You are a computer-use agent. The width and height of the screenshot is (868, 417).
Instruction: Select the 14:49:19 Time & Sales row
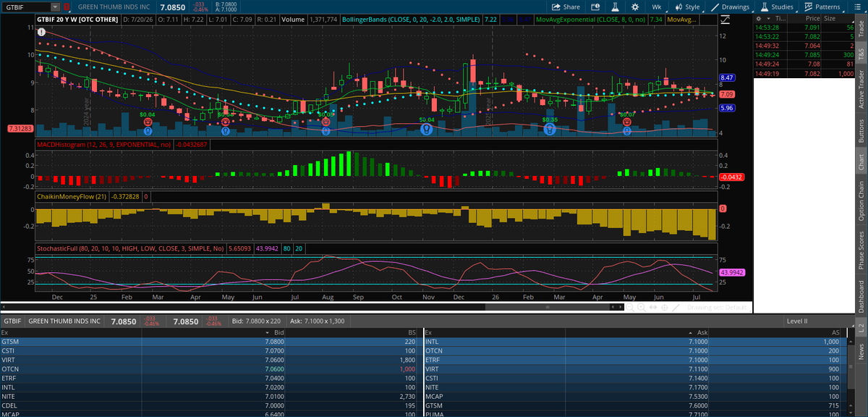[x=803, y=74]
